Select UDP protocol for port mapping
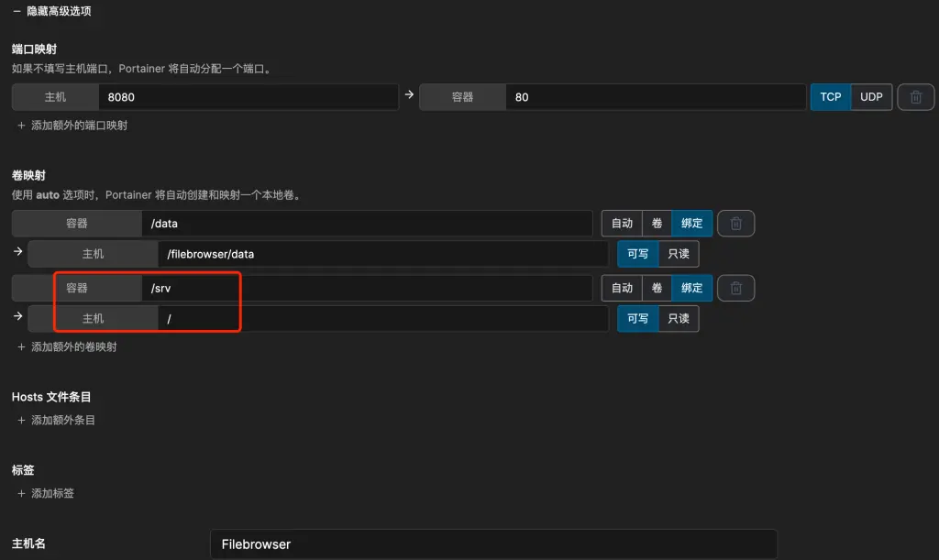Screen dimensions: 939x560 pos(871,97)
